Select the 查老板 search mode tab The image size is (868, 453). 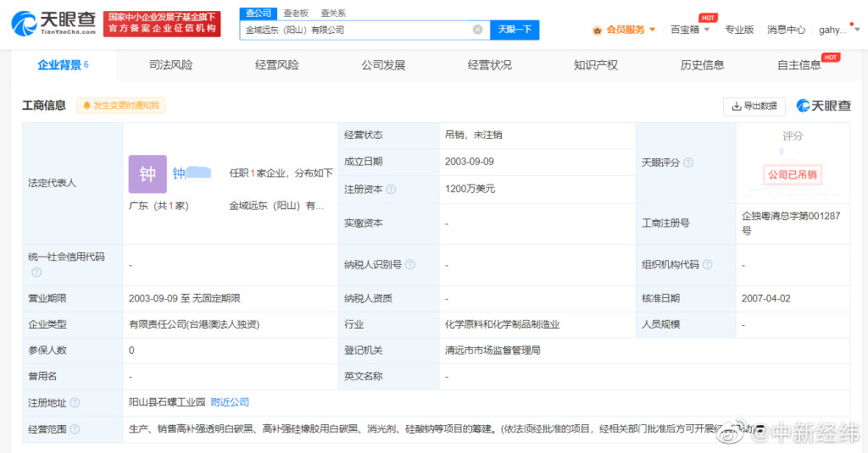[295, 13]
